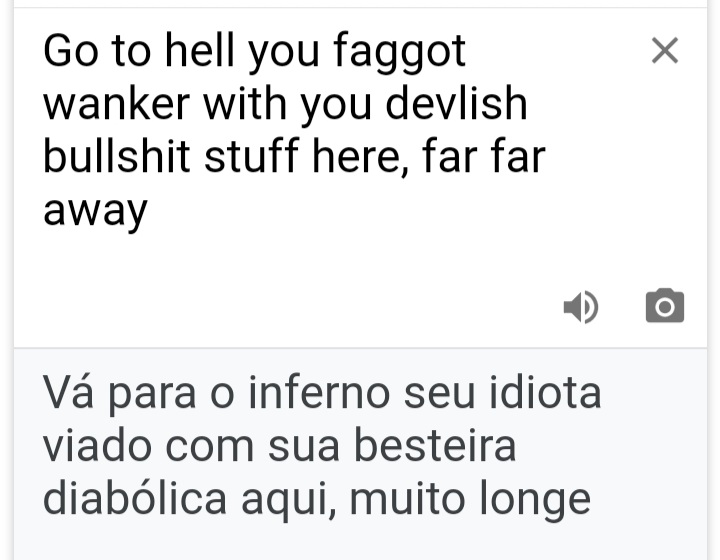Tap the translated word "inferno"

coord(319,392)
